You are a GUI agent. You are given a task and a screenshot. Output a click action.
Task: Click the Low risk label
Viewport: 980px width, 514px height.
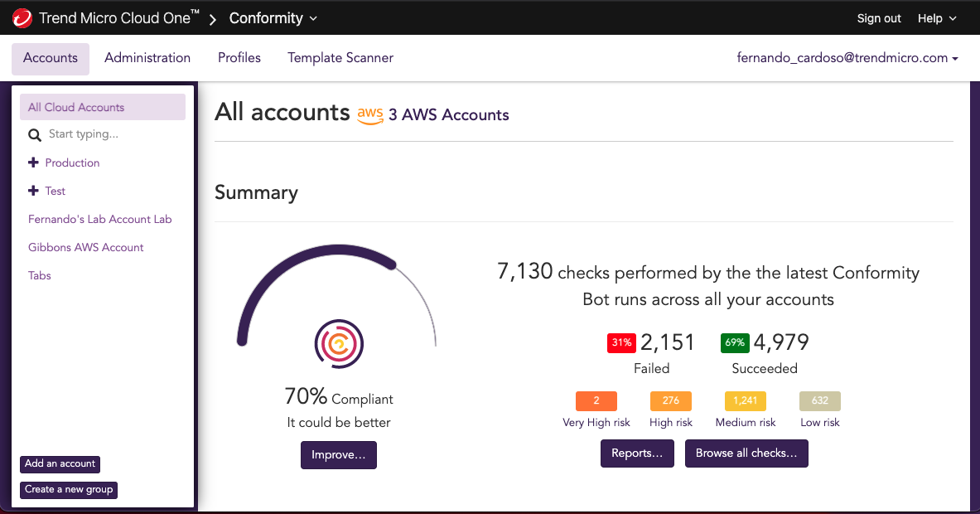(820, 423)
